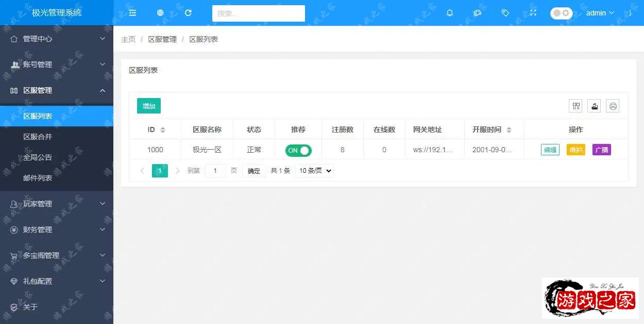The width and height of the screenshot is (644, 324).
Task: Click the refresh icon in the top bar
Action: 188,13
